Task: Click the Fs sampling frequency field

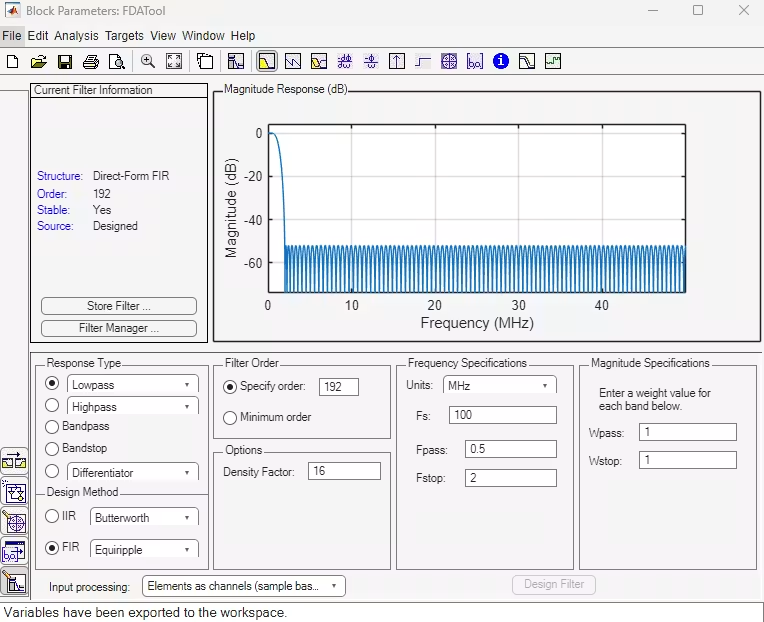Action: pos(503,415)
